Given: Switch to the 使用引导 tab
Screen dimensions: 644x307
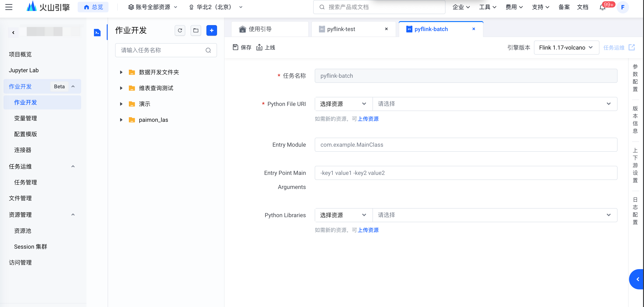Looking at the screenshot, I should tap(270, 29).
